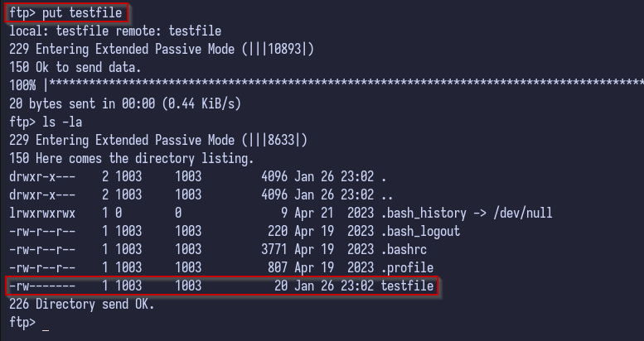
Task: Click the '20 bytes sent' transfer summary
Action: click(x=125, y=103)
